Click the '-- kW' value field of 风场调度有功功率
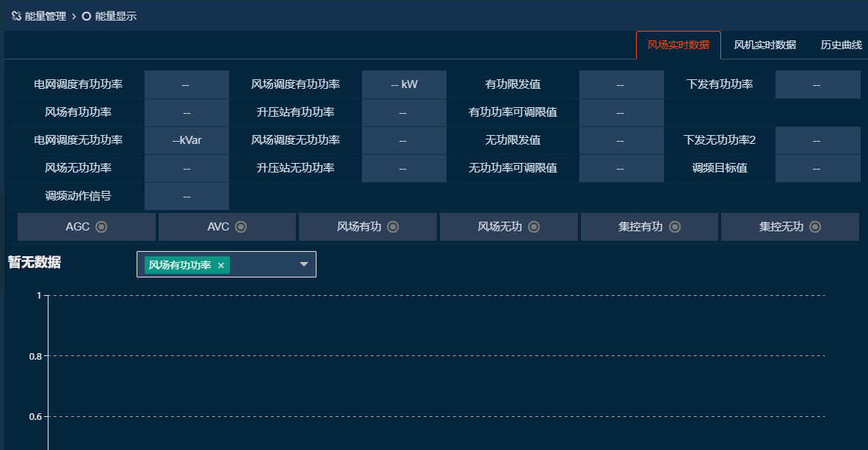 pyautogui.click(x=404, y=84)
